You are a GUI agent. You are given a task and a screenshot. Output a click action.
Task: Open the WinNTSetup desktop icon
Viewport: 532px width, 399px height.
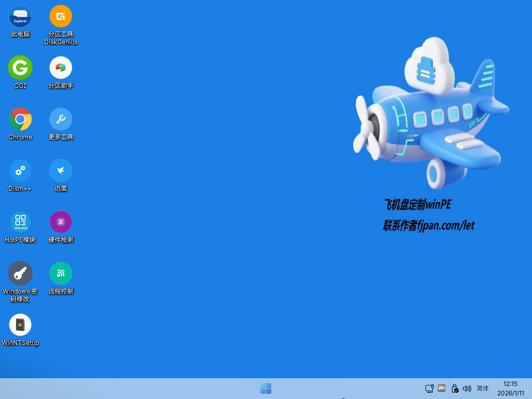[20, 325]
